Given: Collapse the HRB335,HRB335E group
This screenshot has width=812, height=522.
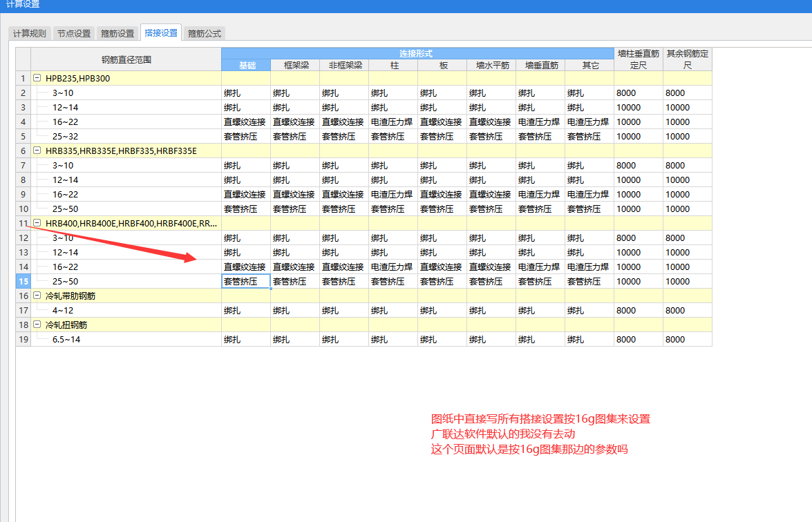Looking at the screenshot, I should click(x=37, y=151).
